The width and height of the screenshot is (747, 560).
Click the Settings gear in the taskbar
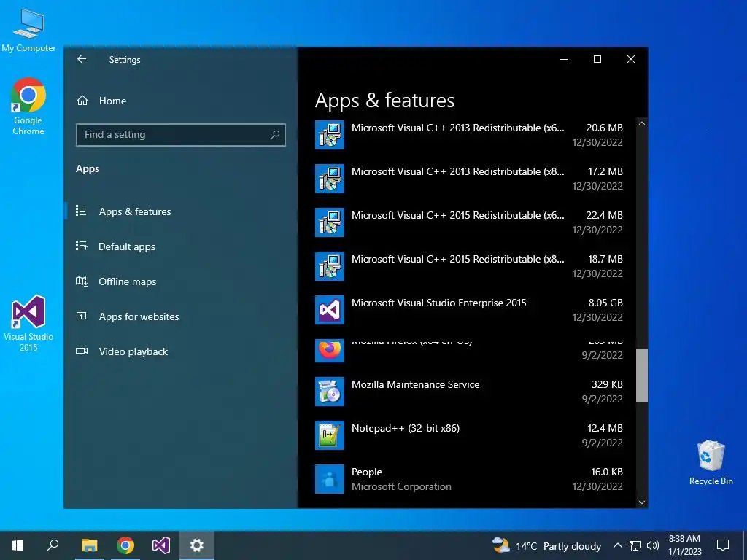click(x=197, y=545)
